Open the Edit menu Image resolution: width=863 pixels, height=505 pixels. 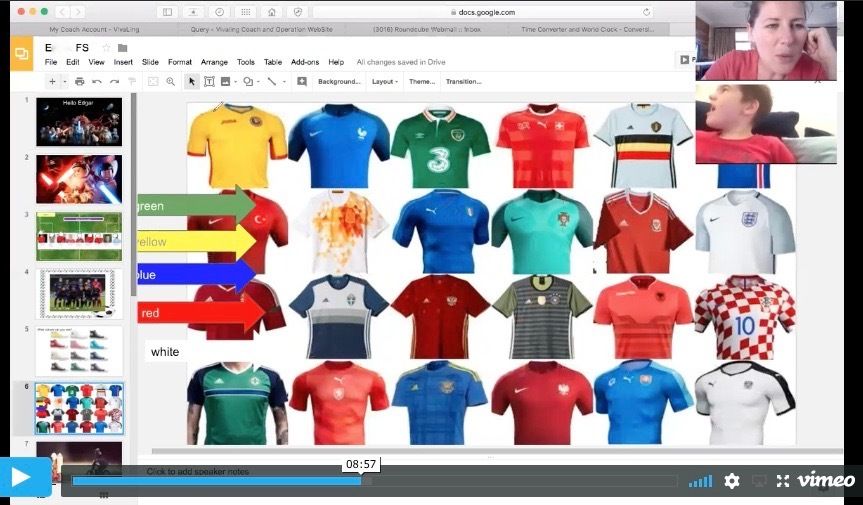click(73, 62)
